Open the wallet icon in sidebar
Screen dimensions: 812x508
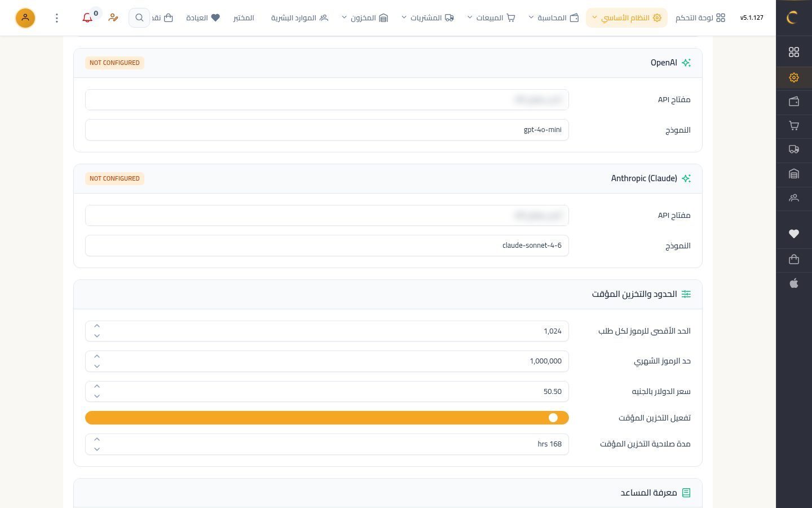794,102
